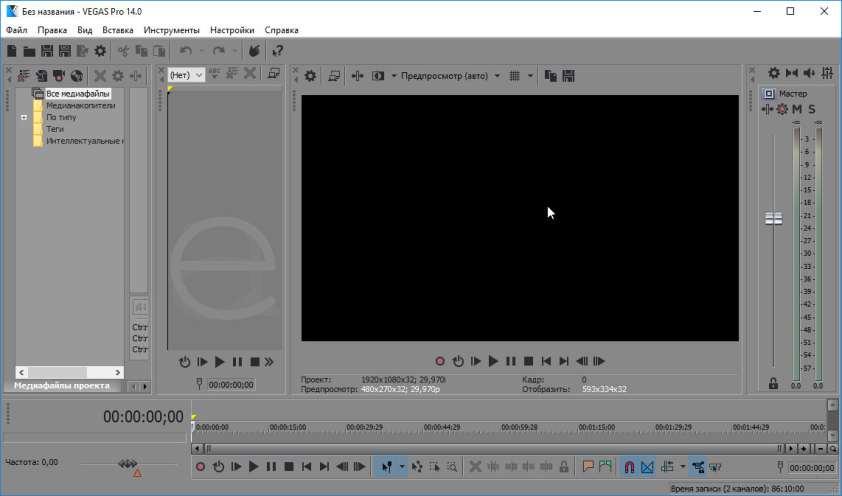Click the timeline horizontal scrollbar track
The image size is (842, 496).
tap(494, 448)
